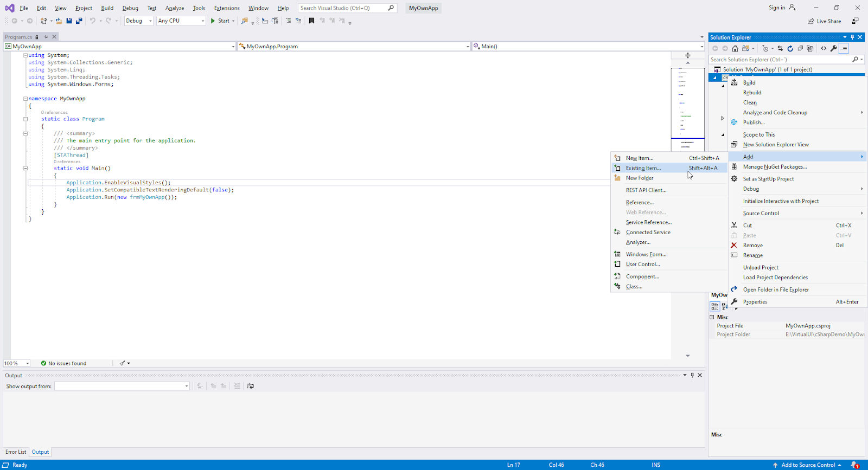This screenshot has width=868, height=470.
Task: Toggle Preview Selected Items icon
Action: [844, 48]
